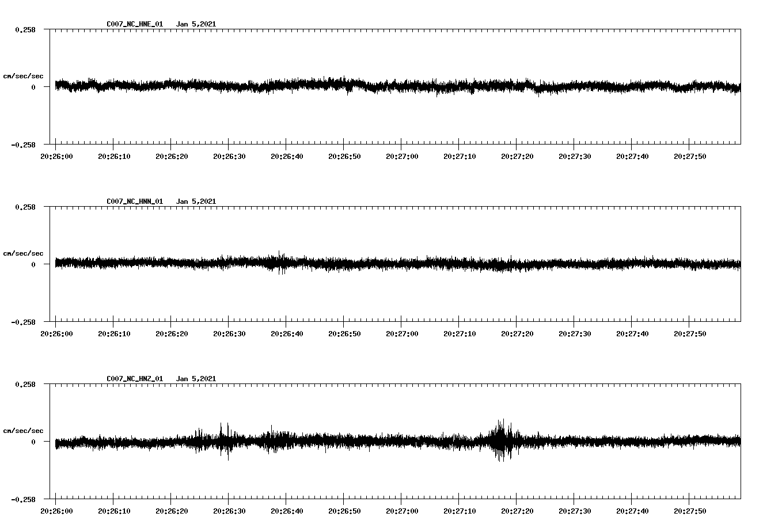Click the 0.258 amplitude label on top plot

25,28
